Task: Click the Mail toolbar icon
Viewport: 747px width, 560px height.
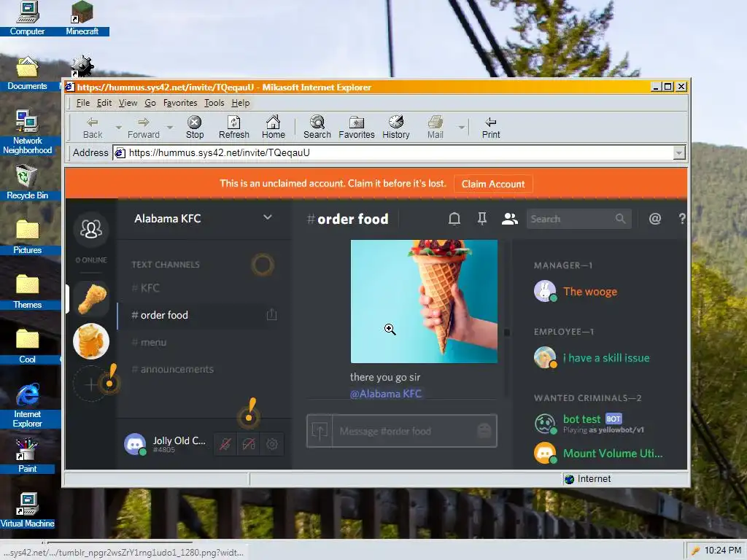Action: point(435,128)
